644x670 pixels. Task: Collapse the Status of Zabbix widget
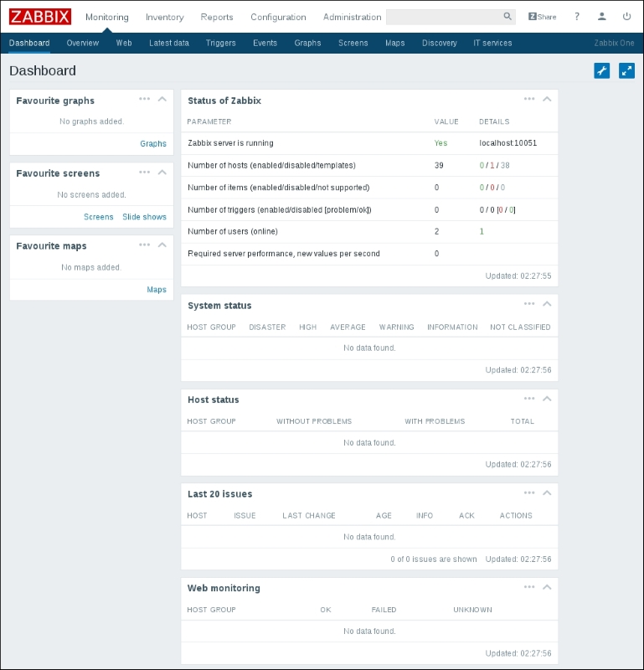click(x=547, y=99)
